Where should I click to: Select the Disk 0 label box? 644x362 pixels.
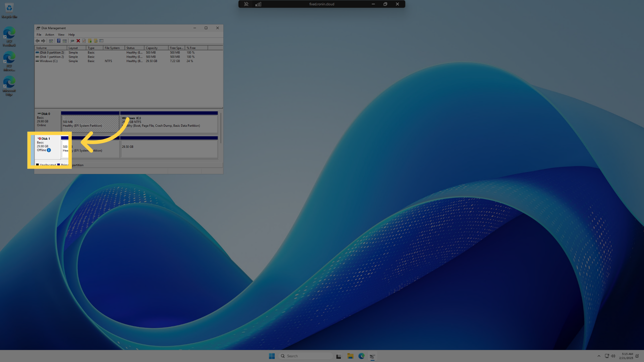click(x=48, y=122)
